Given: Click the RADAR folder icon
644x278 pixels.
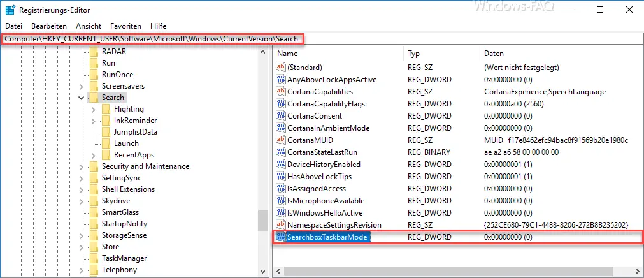Looking at the screenshot, I should click(94, 52).
